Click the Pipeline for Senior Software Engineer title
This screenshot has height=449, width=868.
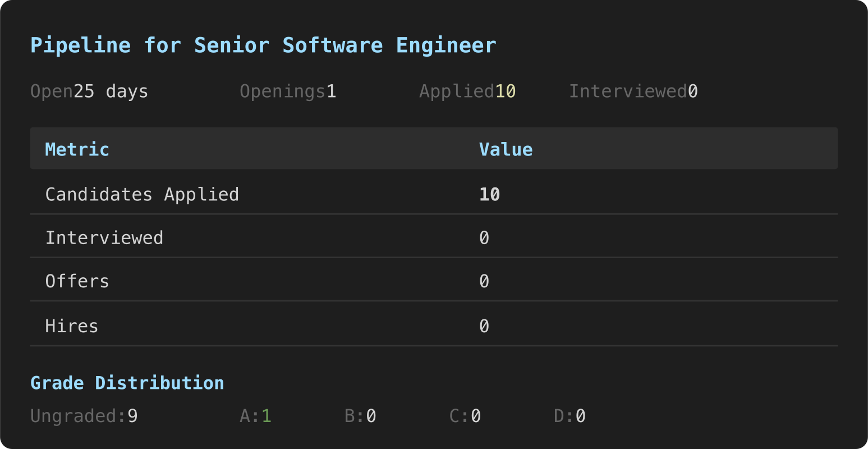(x=263, y=45)
